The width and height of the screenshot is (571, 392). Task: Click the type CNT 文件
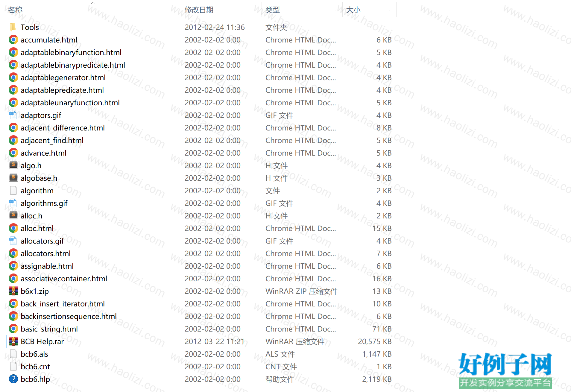[281, 367]
